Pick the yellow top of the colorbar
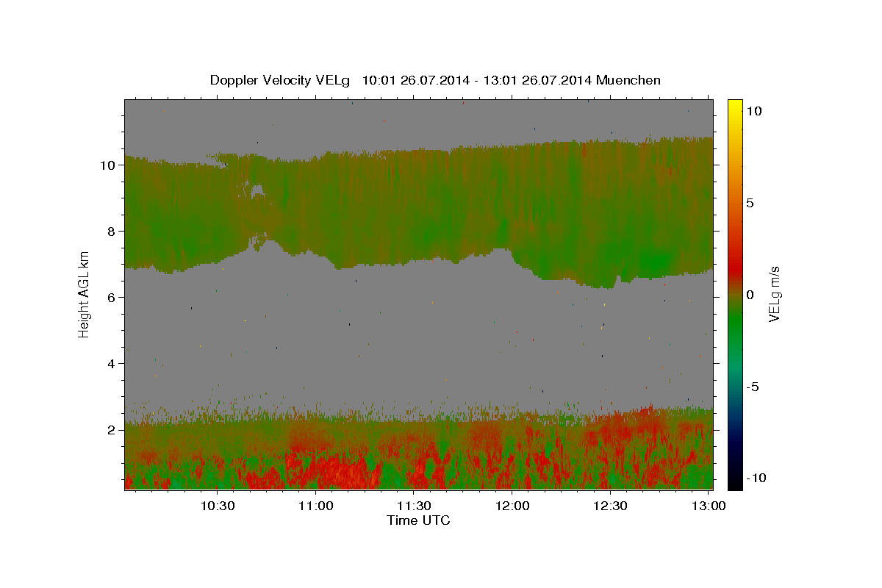Image resolution: width=882 pixels, height=588 pixels. tap(735, 105)
